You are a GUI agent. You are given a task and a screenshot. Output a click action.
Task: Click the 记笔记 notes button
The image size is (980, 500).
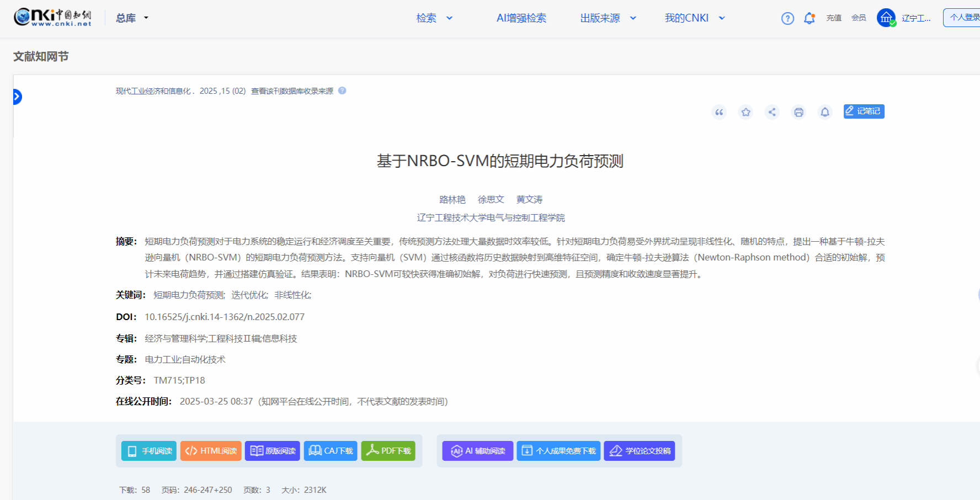coord(864,111)
